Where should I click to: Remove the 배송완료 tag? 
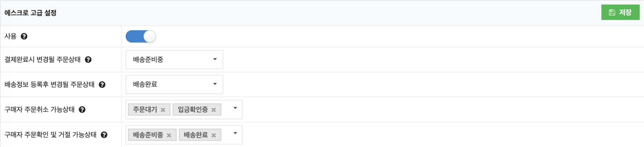tap(214, 135)
